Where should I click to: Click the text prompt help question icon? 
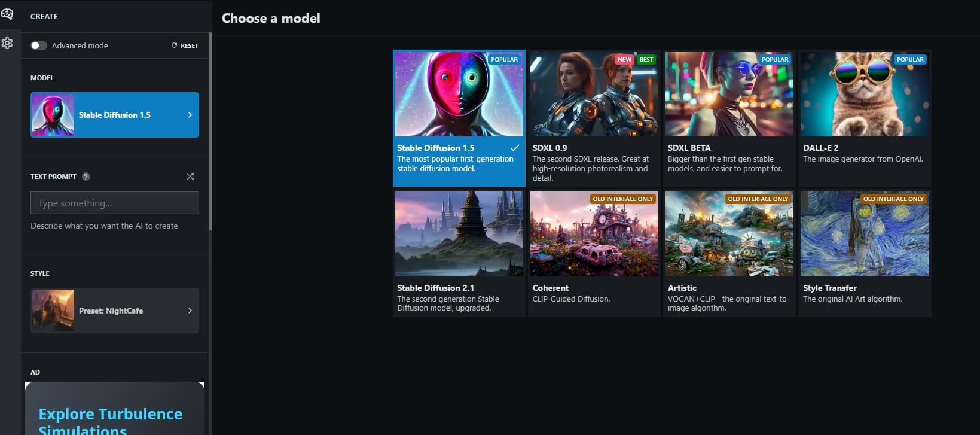pos(86,177)
